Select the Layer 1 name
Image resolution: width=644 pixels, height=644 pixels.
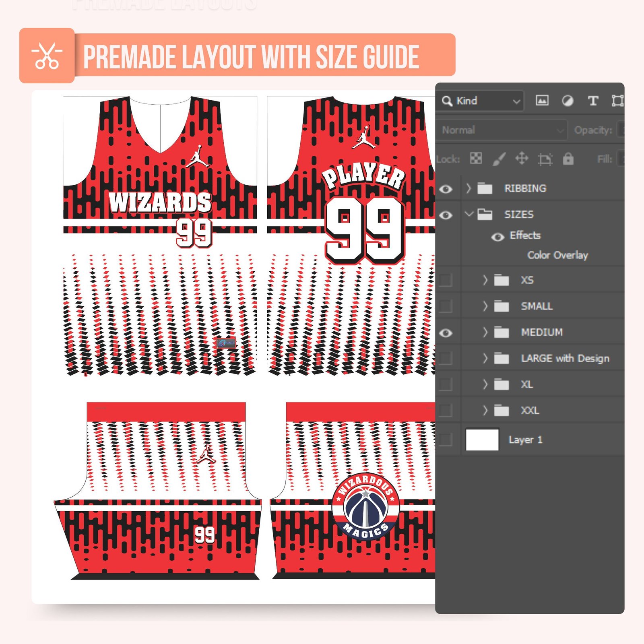coord(525,440)
